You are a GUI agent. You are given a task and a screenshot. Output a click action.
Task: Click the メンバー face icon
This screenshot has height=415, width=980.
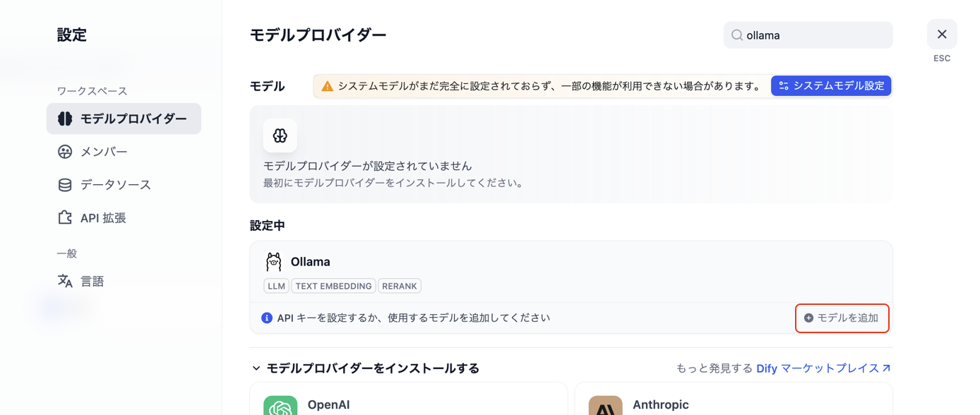[65, 152]
